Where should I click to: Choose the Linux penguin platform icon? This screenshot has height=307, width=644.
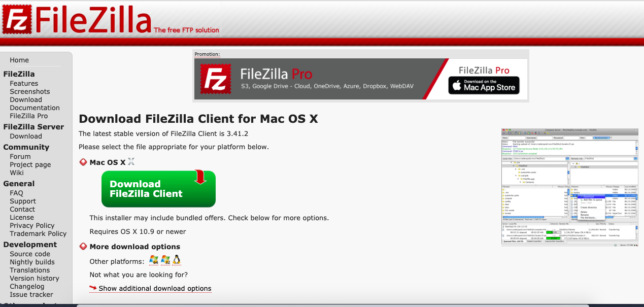pyautogui.click(x=177, y=260)
